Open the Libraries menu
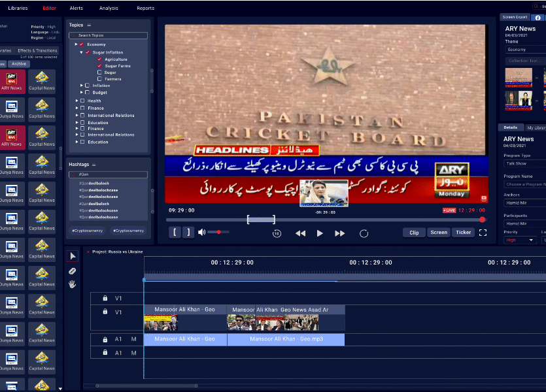 click(18, 8)
